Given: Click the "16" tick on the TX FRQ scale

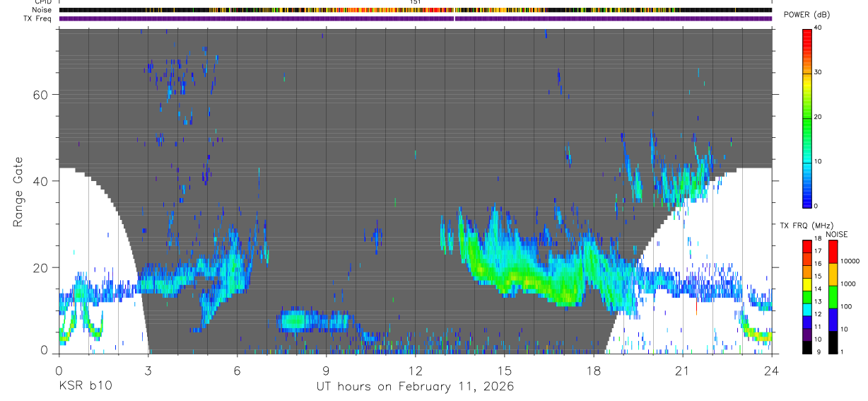Looking at the screenshot, I should (818, 264).
